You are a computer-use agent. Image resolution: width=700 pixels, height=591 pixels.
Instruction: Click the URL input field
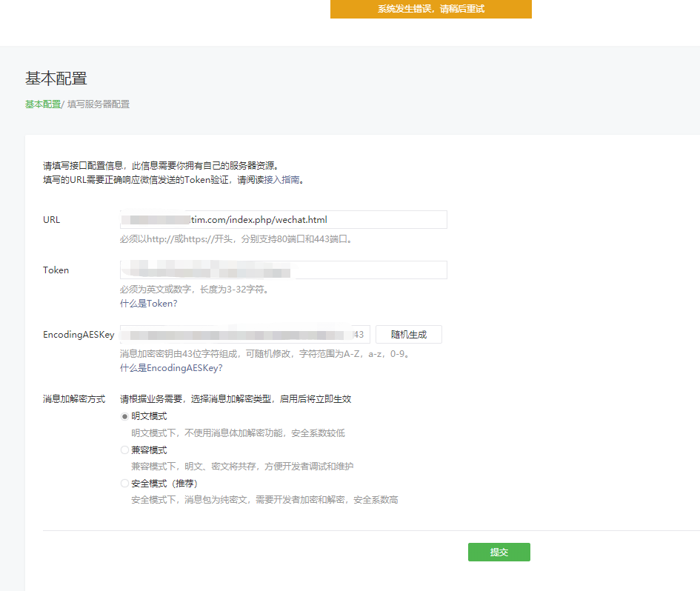click(283, 220)
